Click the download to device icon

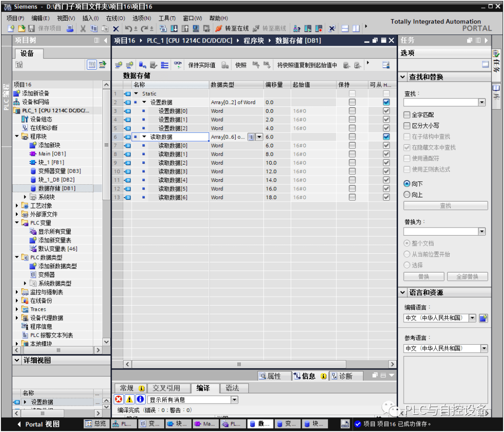click(174, 28)
